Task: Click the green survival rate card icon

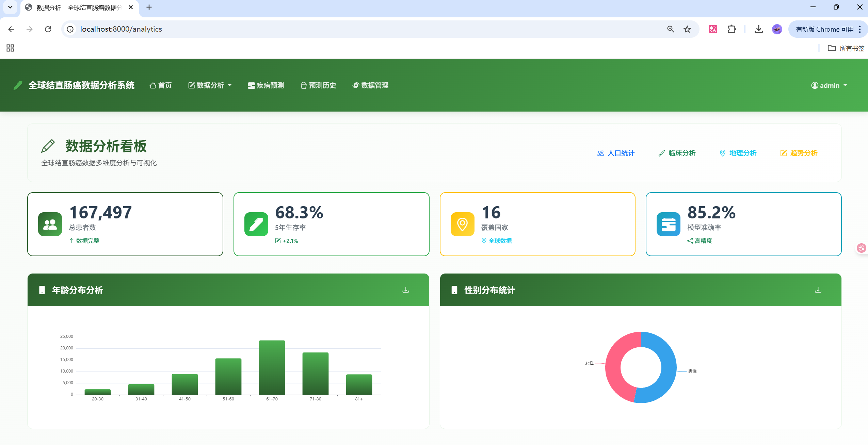Action: pyautogui.click(x=256, y=224)
